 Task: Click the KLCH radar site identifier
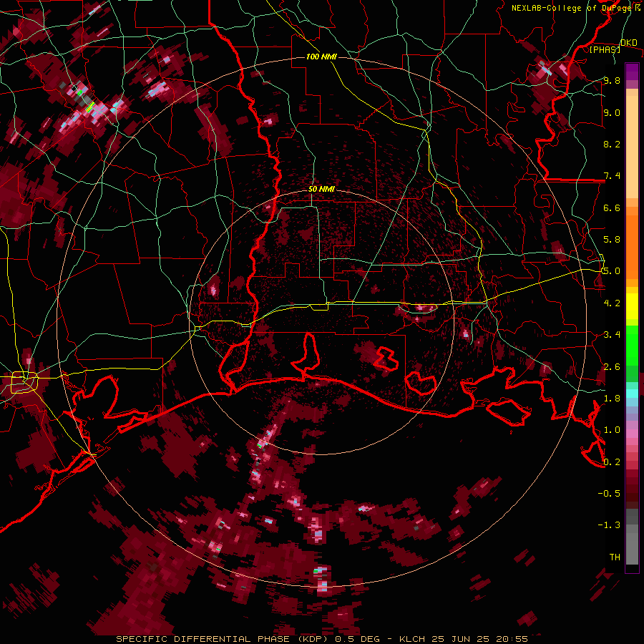(412, 639)
